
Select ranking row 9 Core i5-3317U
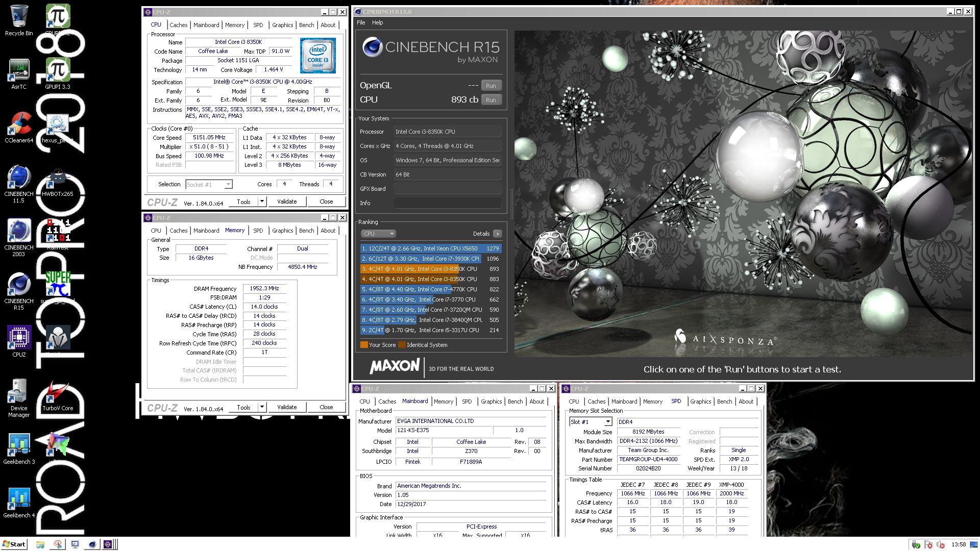tap(431, 330)
